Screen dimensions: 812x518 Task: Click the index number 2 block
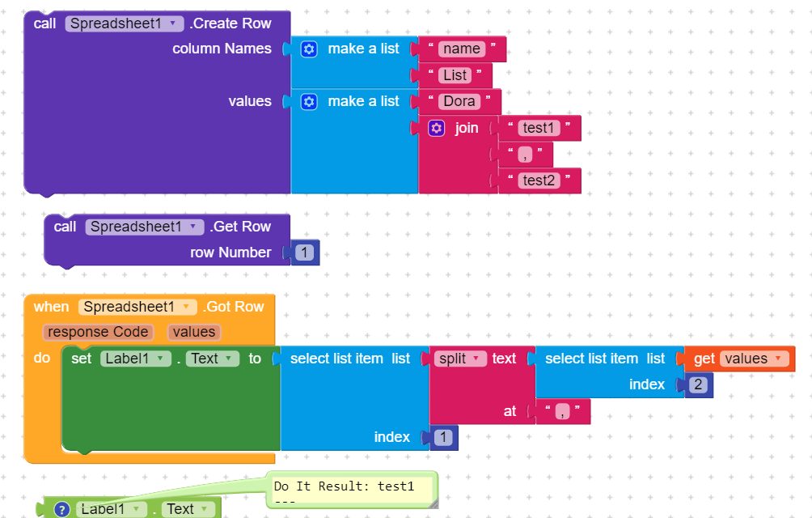699,385
